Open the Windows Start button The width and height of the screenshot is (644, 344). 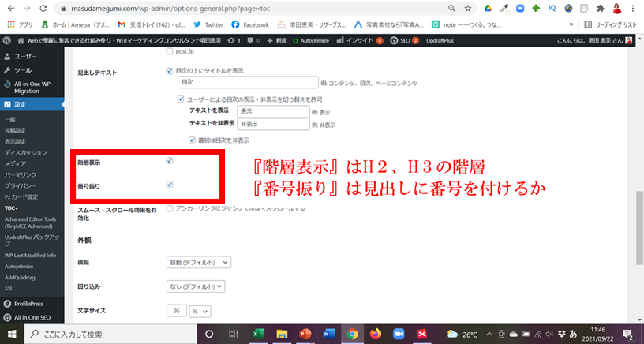[12, 335]
